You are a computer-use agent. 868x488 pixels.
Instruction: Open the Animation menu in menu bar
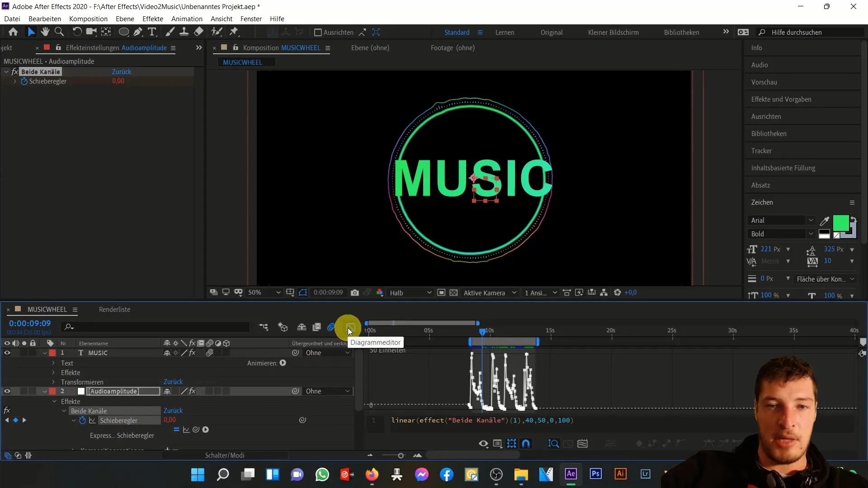click(187, 19)
